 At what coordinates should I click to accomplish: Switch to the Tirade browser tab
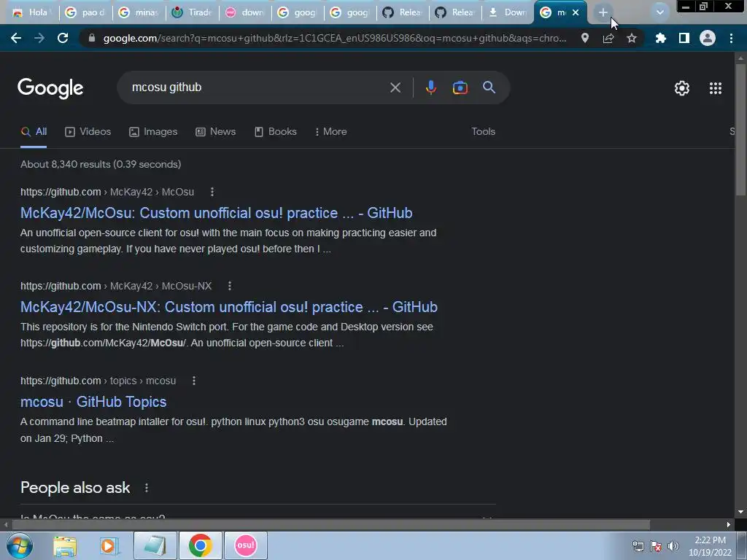193,12
